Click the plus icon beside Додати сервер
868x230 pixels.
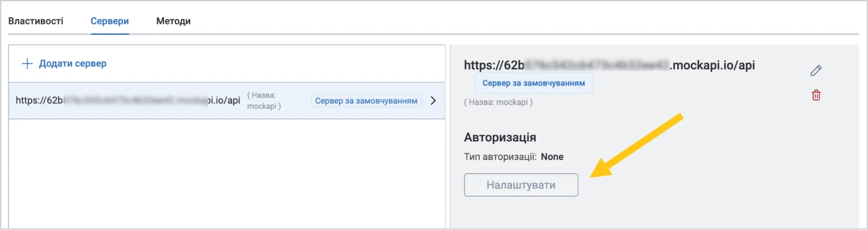[x=27, y=63]
